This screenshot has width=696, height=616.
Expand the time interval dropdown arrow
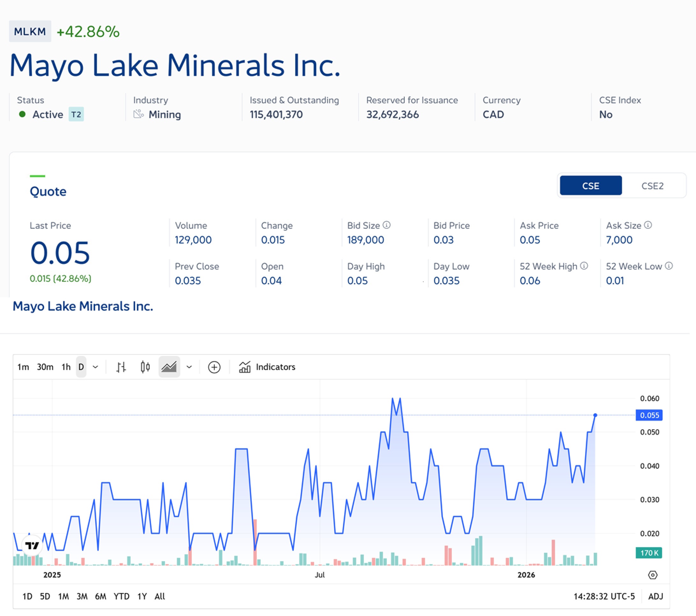coord(96,367)
